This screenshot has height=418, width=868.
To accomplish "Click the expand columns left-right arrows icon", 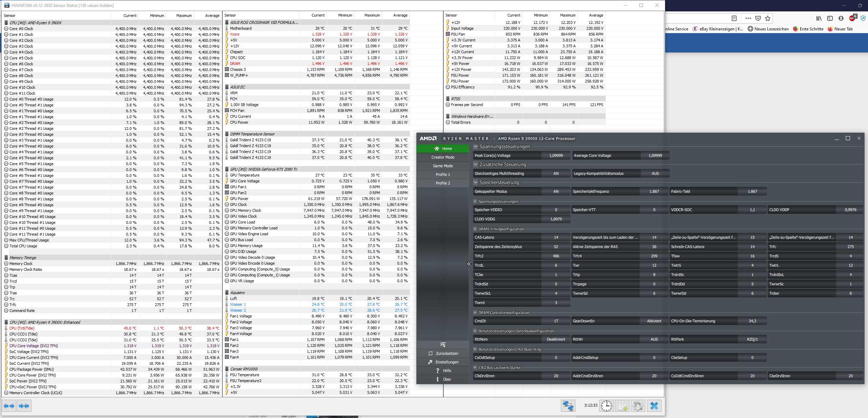I will click(9, 406).
